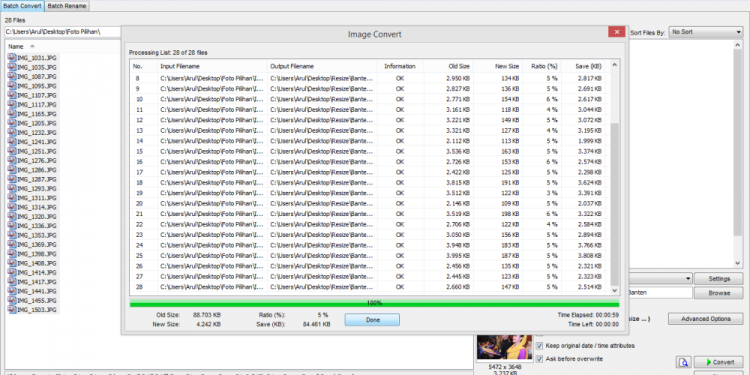Select file IMG_1286.JPG icon
750x375 pixels.
[12, 169]
